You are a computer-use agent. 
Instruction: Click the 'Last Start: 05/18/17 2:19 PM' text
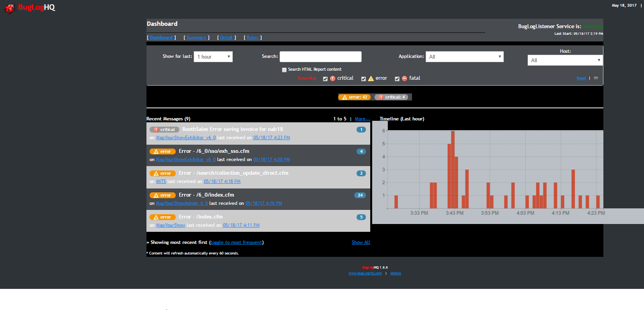579,34
